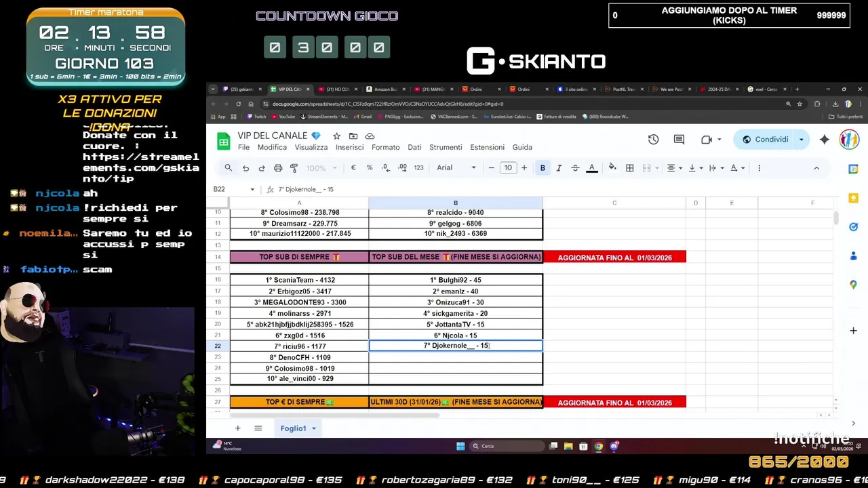The height and width of the screenshot is (488, 868).
Task: Open the Arial font dropdown
Action: 456,168
